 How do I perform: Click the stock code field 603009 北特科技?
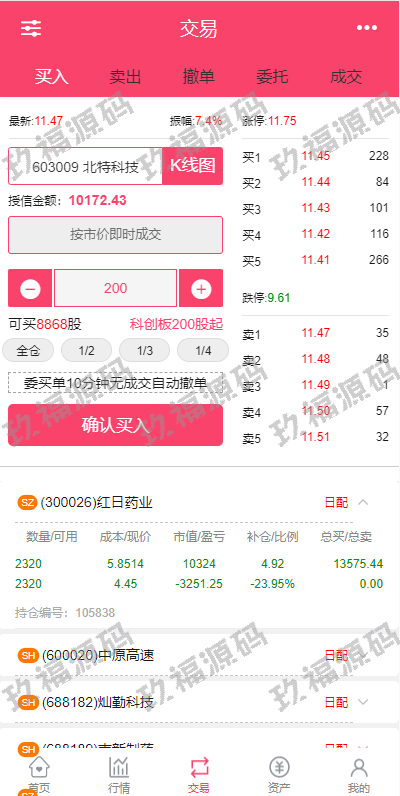point(85,166)
